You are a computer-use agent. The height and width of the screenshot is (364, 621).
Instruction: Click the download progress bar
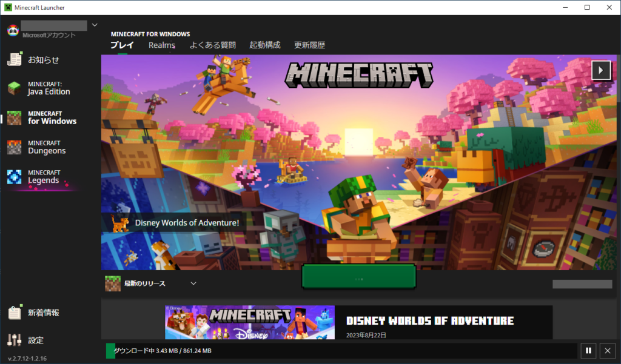pos(341,351)
